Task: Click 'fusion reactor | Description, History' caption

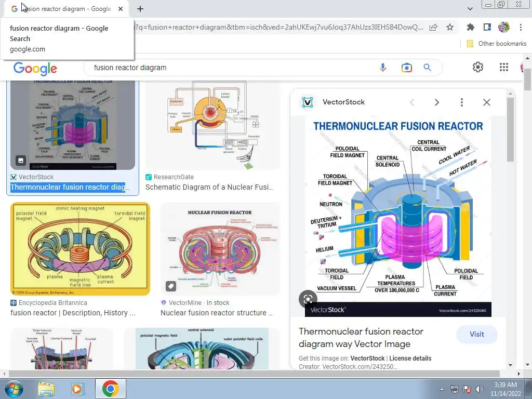Action: [x=73, y=313]
